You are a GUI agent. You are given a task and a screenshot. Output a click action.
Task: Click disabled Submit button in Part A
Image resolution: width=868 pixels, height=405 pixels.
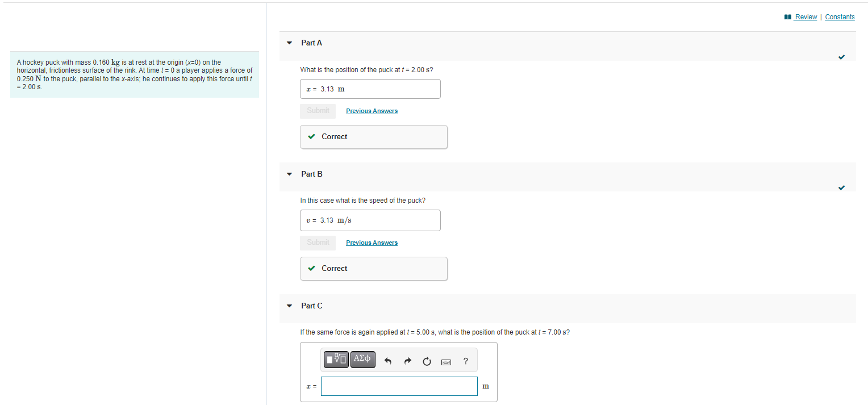[x=318, y=111]
